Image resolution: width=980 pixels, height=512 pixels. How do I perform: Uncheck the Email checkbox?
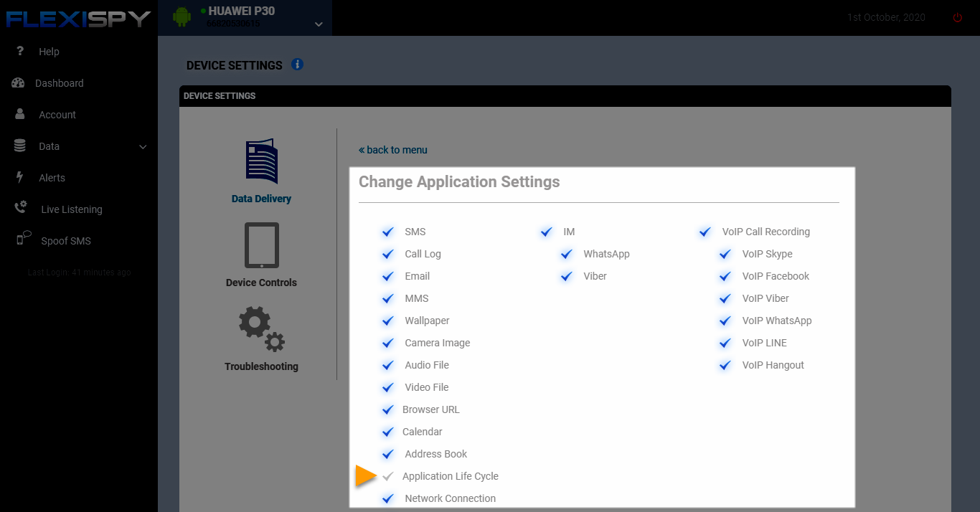[x=388, y=276]
